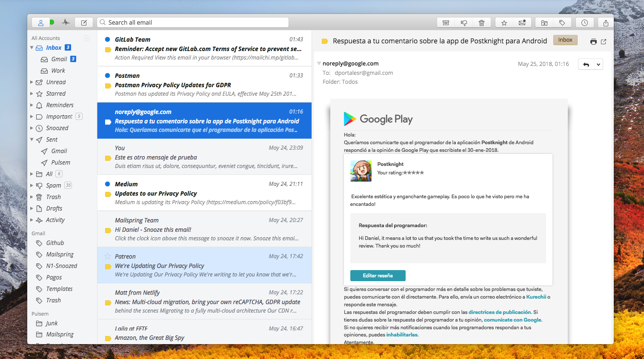Click the Postknight app thumbnail

(361, 171)
